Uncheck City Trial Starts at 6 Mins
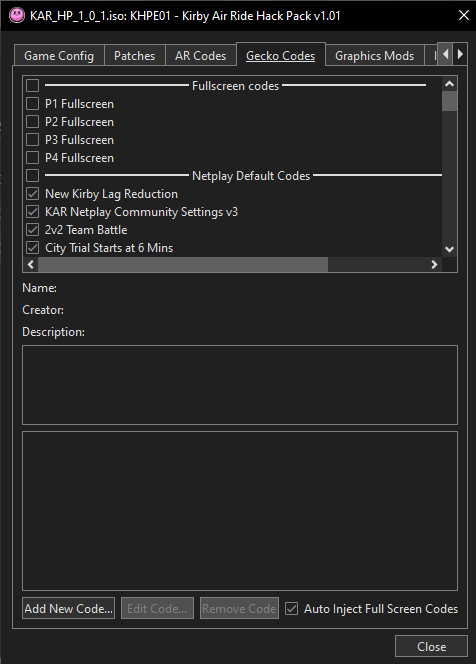This screenshot has height=664, width=476. [x=33, y=247]
